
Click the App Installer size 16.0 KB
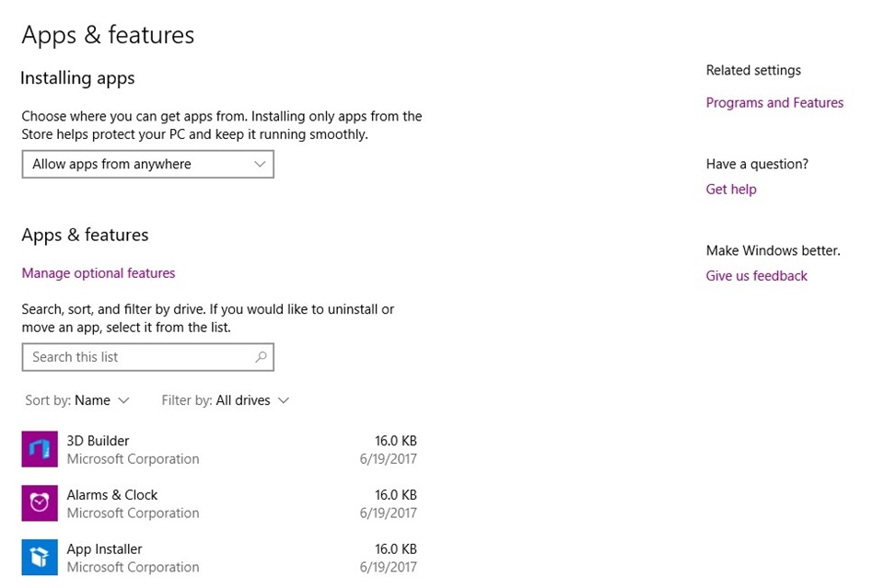pos(396,549)
